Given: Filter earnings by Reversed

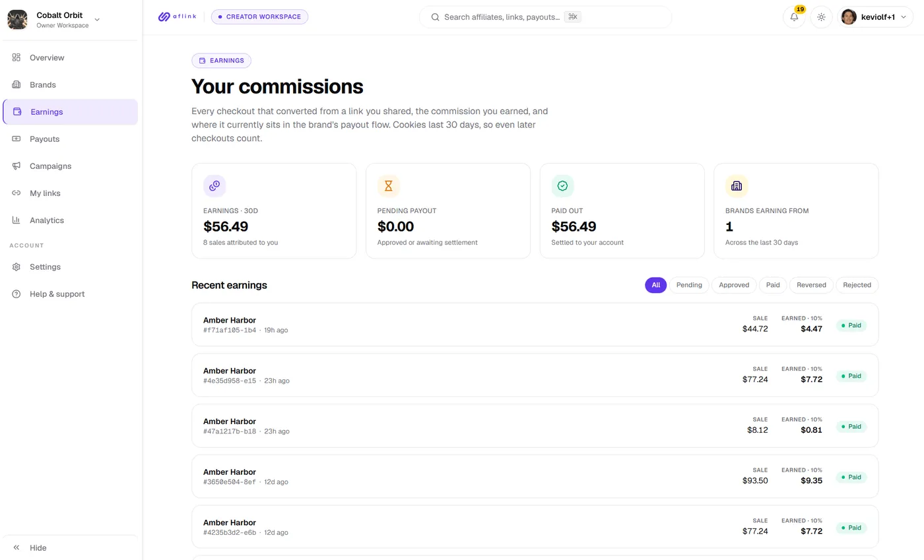Looking at the screenshot, I should pos(811,285).
